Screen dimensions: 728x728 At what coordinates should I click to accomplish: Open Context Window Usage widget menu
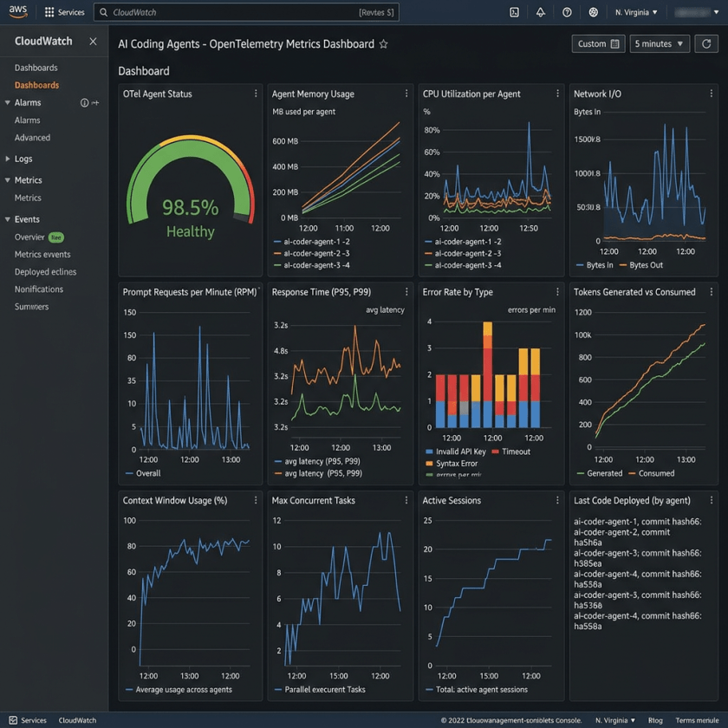(256, 500)
